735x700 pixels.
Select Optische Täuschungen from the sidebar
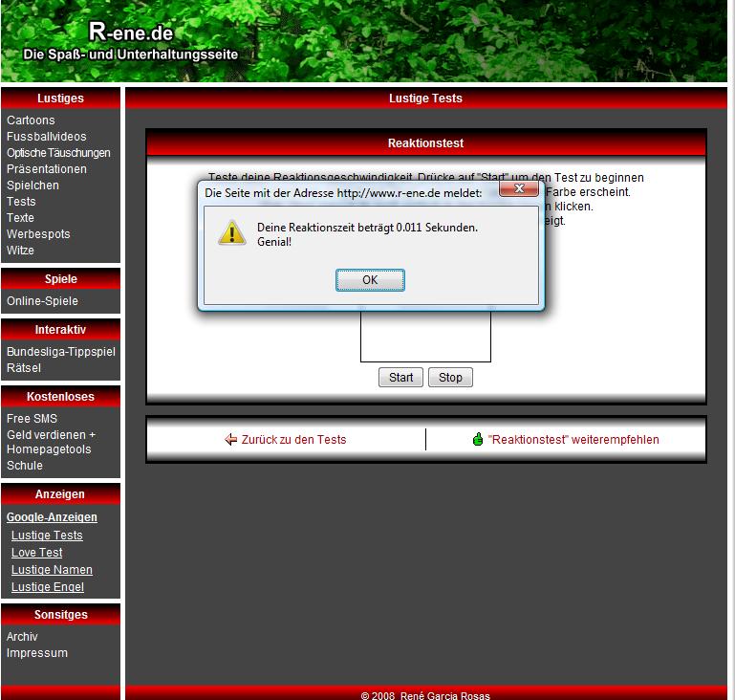point(58,153)
